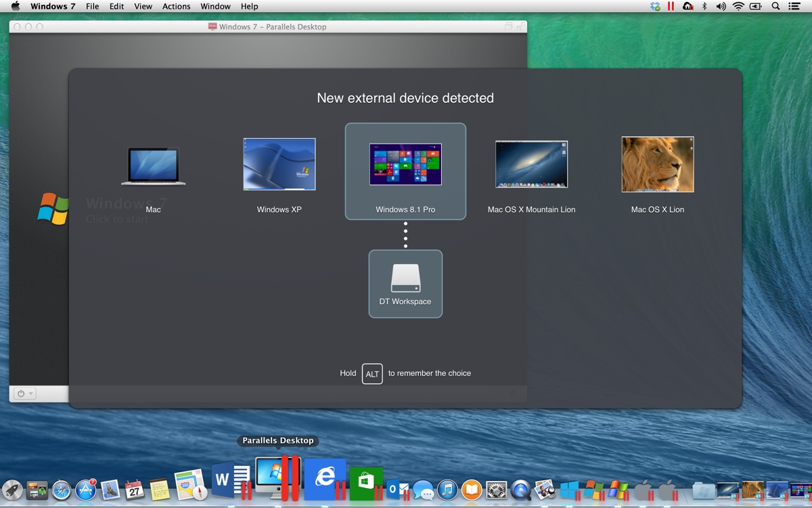Screen dimensions: 812x508
Task: Open the Windows Store app in Dock
Action: click(366, 482)
